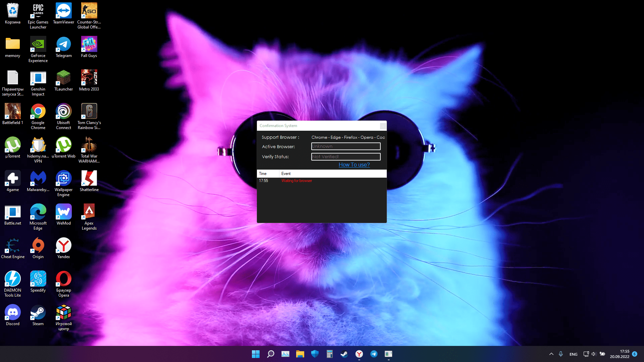Open Telegram desktop shortcut
The width and height of the screenshot is (644, 362).
coord(63,47)
